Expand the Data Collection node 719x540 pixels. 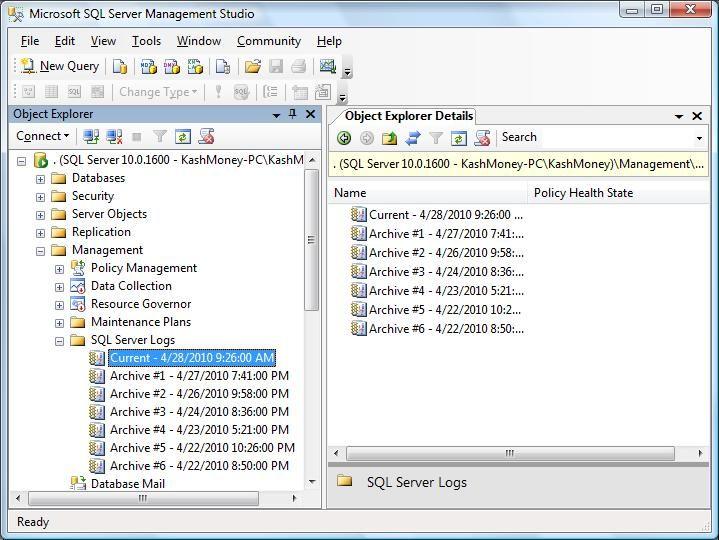coord(59,287)
